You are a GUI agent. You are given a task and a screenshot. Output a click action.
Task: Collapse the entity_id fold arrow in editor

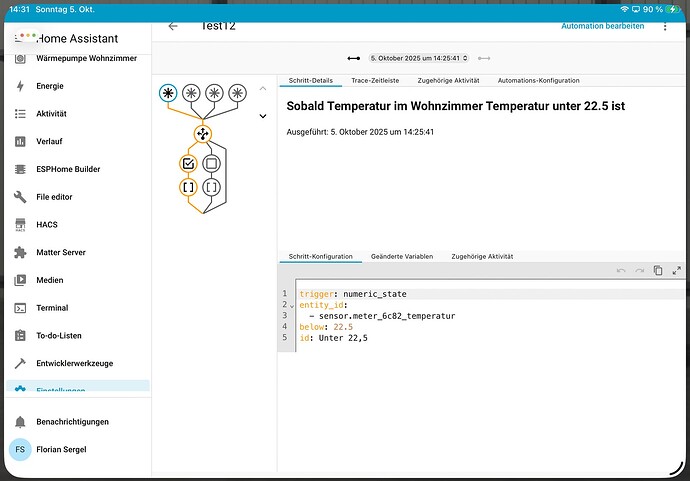tap(292, 305)
